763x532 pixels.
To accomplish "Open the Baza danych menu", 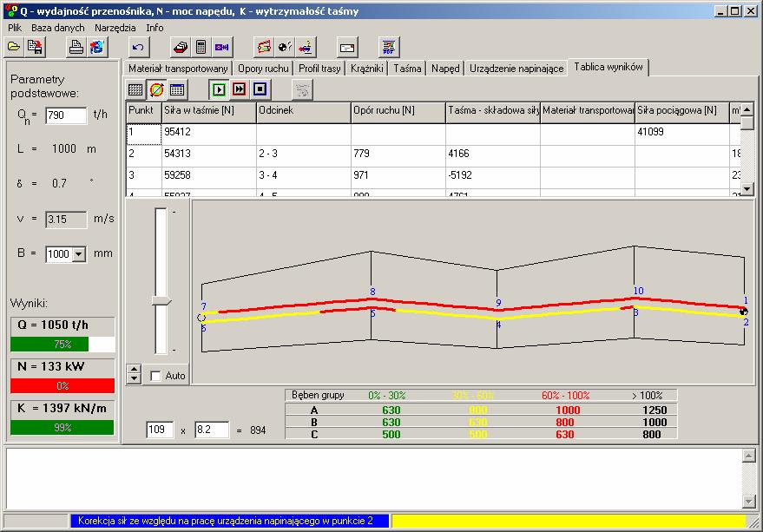I will point(58,28).
